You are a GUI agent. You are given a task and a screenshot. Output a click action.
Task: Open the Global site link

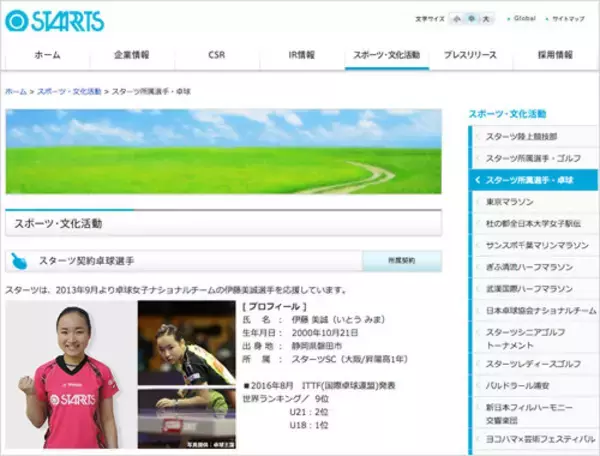pos(524,19)
